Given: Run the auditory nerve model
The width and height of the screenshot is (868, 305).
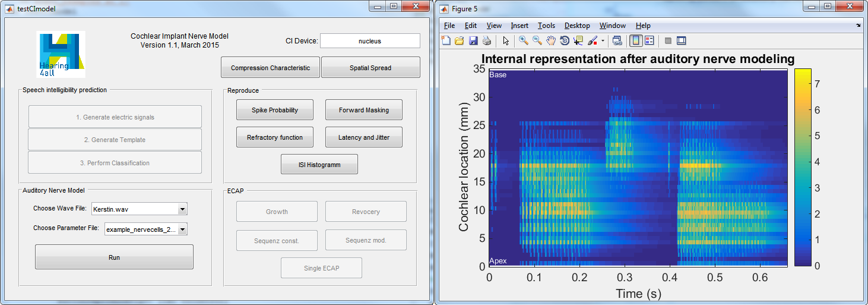Looking at the screenshot, I should (114, 257).
